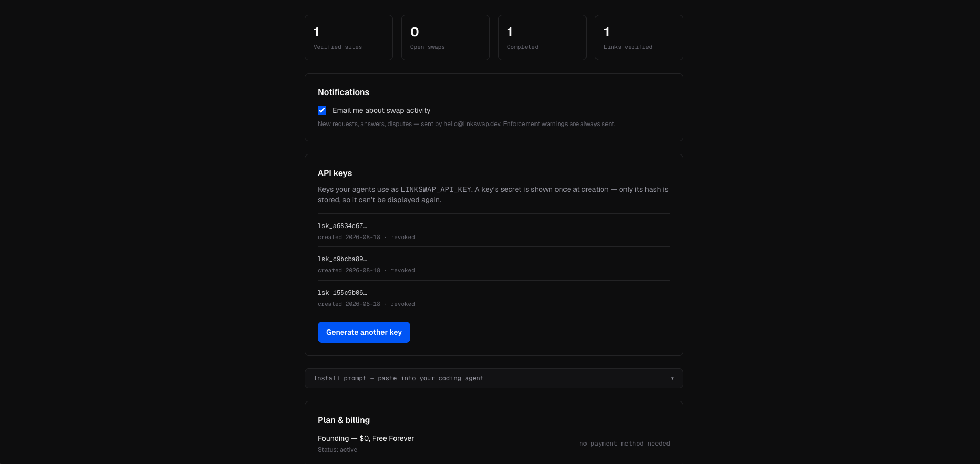Image resolution: width=980 pixels, height=464 pixels.
Task: Click the API keys section heading
Action: pos(335,173)
